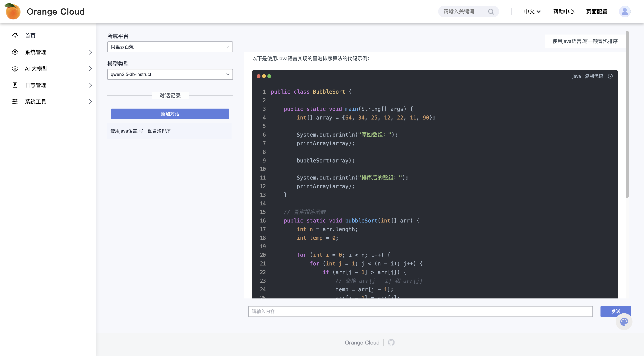The image size is (644, 356).
Task: Collapse the code block with circle arrow icon
Action: click(x=610, y=76)
